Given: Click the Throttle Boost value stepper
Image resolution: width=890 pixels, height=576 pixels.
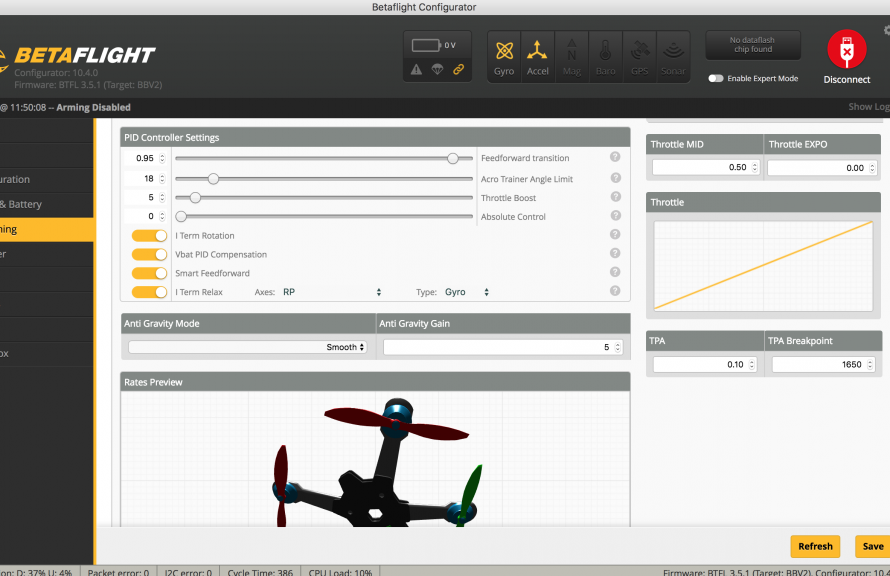Looking at the screenshot, I should (162, 197).
